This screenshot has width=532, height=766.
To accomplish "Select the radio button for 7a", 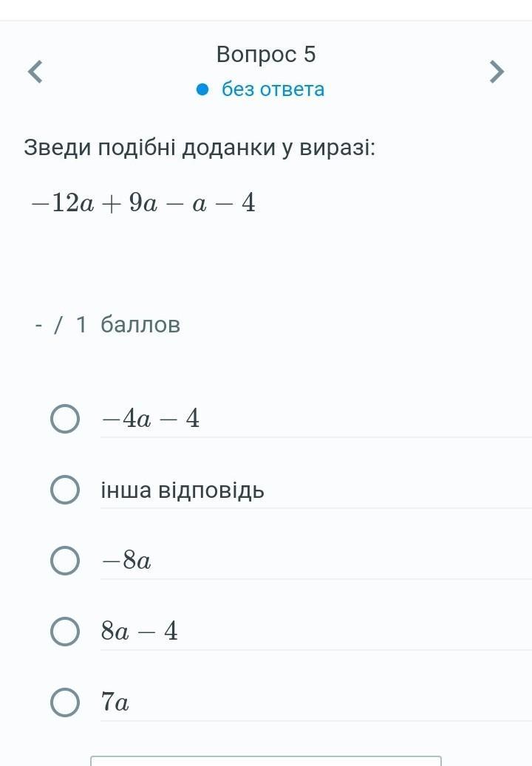I will pos(65,703).
